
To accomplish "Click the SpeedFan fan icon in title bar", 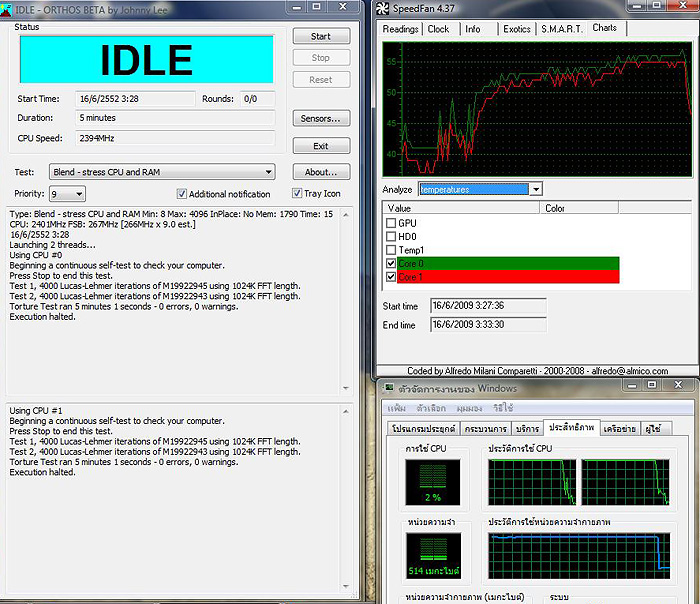I will (383, 8).
